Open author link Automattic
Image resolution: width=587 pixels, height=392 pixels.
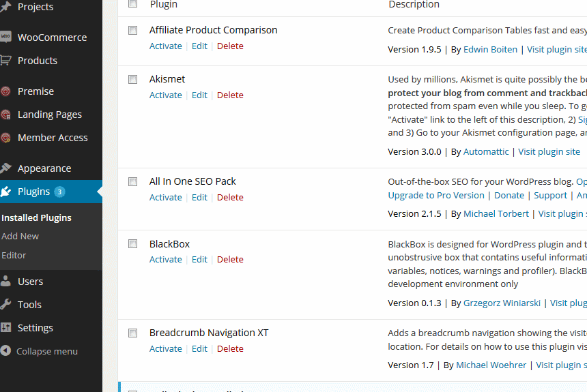pos(486,151)
